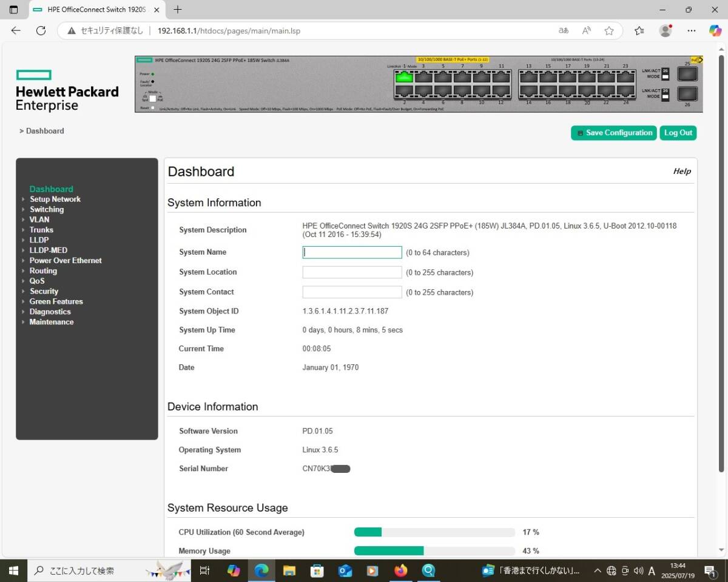Add page to favorites with star
This screenshot has height=582, width=728.
click(x=609, y=31)
